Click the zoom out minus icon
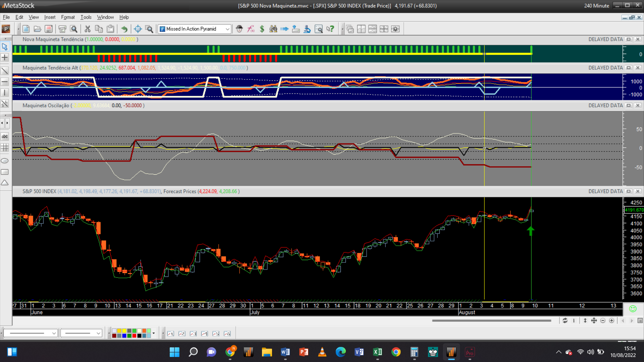This screenshot has height=362, width=644. pyautogui.click(x=603, y=321)
